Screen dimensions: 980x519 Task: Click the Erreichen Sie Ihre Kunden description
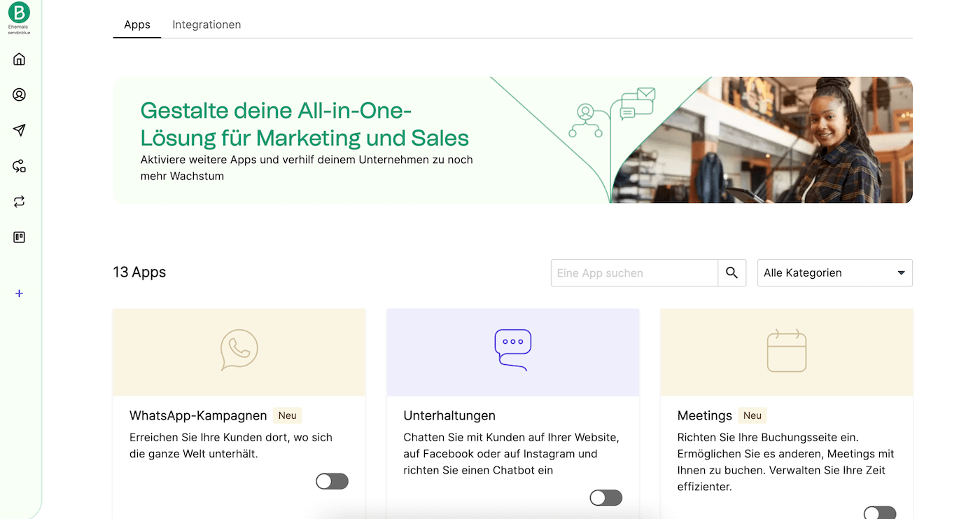[231, 445]
